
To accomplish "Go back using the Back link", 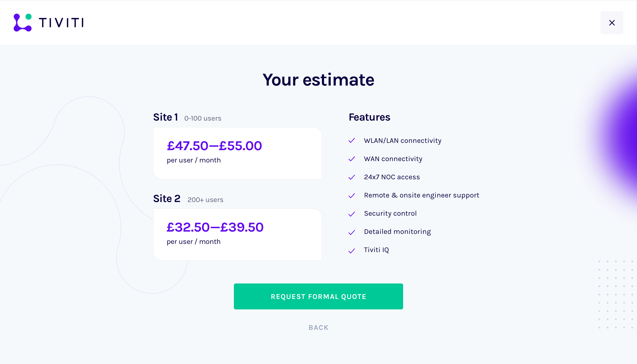I will click(318, 328).
